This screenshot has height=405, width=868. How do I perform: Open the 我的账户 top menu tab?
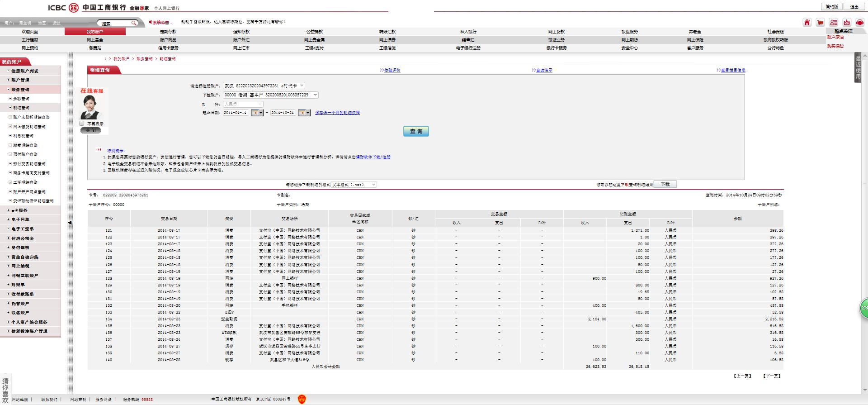pyautogui.click(x=95, y=32)
